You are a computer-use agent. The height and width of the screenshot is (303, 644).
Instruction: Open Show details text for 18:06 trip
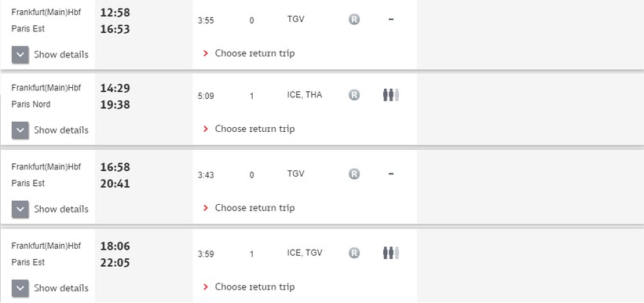point(61,288)
